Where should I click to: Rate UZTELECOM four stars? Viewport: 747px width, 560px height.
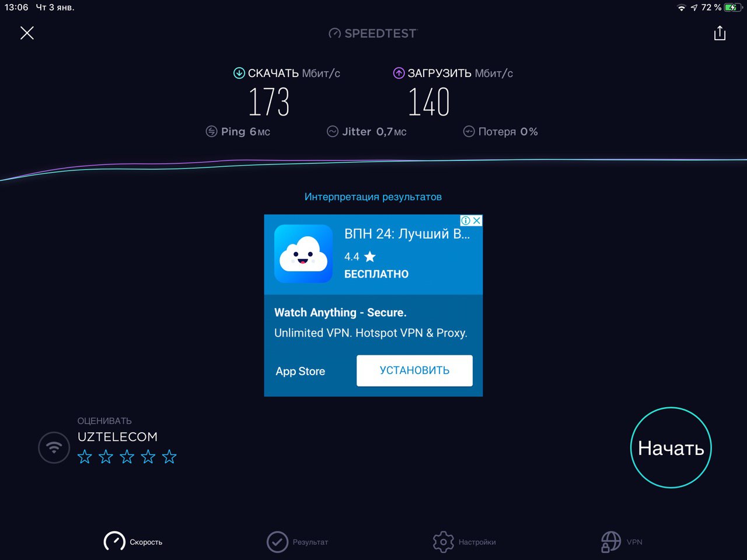[x=148, y=457]
